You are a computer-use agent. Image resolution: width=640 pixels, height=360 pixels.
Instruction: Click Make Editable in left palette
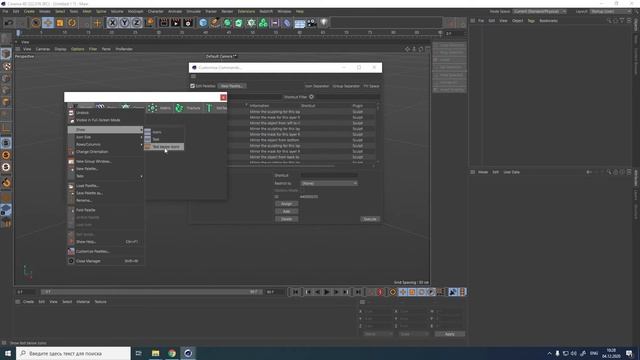click(6, 40)
